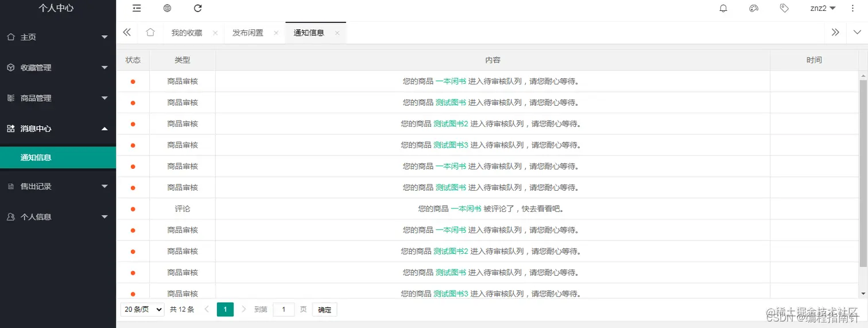Open 一本闲书 link in first row
The height and width of the screenshot is (328, 868).
(x=451, y=82)
